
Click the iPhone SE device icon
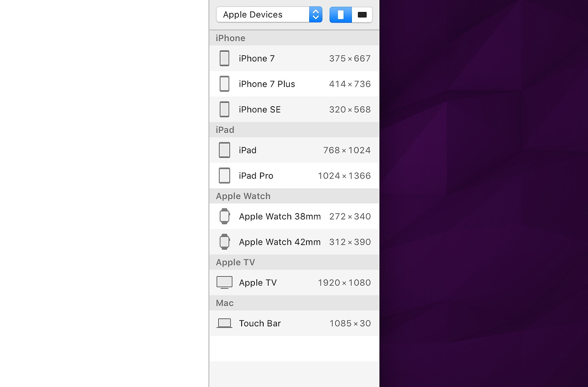(x=224, y=109)
